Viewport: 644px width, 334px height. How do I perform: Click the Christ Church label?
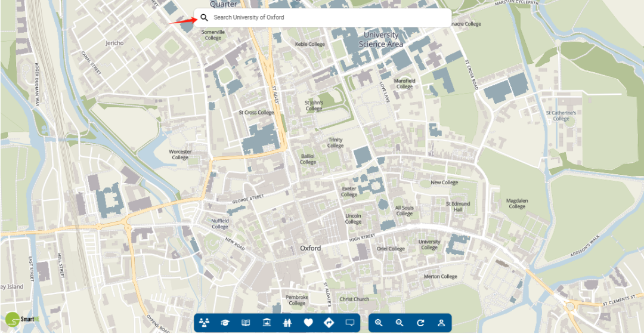click(x=354, y=299)
